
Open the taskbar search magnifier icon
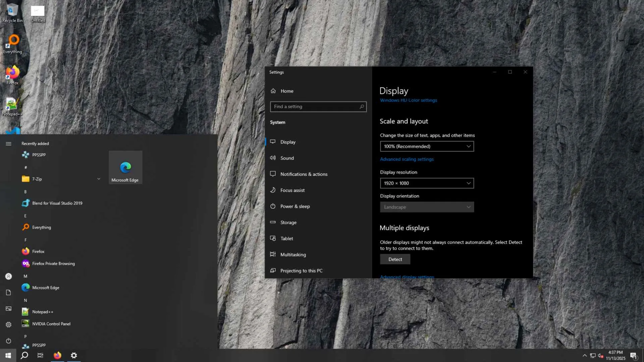[24, 355]
